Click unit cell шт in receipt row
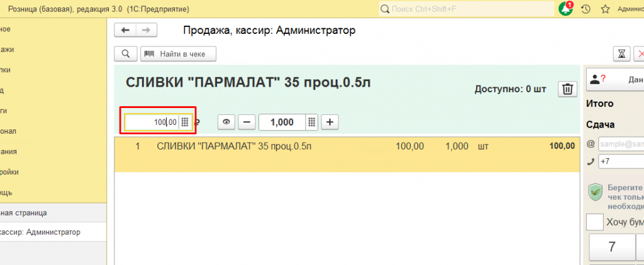This screenshot has height=265, width=644. [x=483, y=146]
